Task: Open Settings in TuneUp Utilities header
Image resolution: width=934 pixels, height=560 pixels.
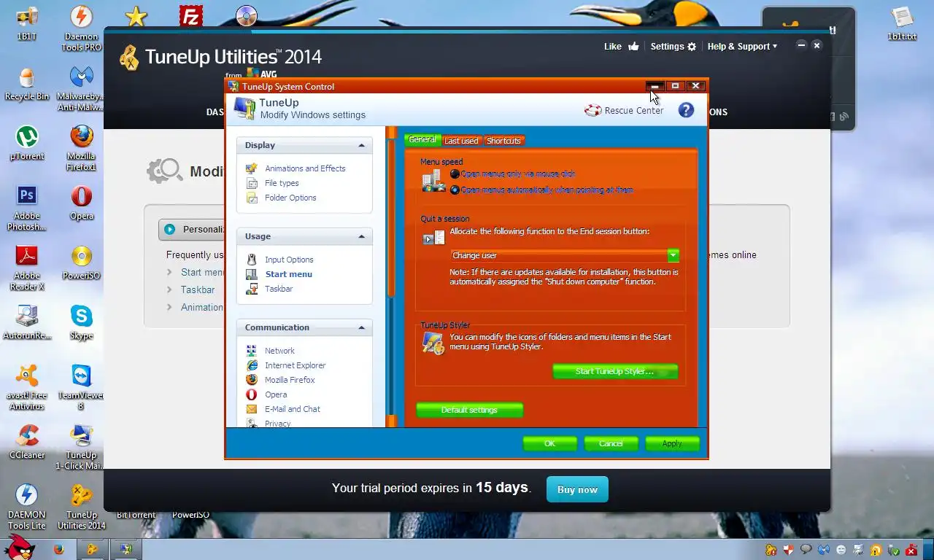Action: (673, 46)
